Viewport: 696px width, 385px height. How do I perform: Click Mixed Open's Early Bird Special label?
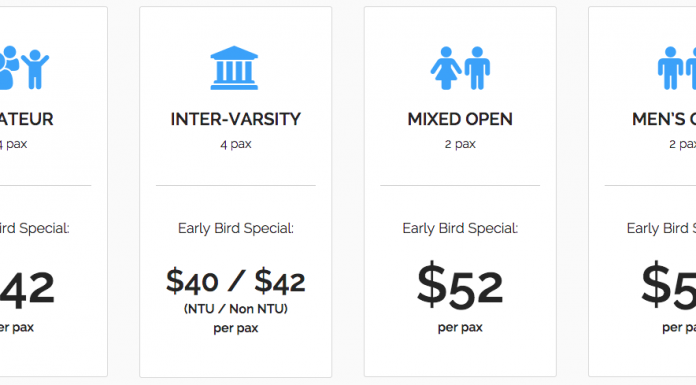click(x=460, y=228)
